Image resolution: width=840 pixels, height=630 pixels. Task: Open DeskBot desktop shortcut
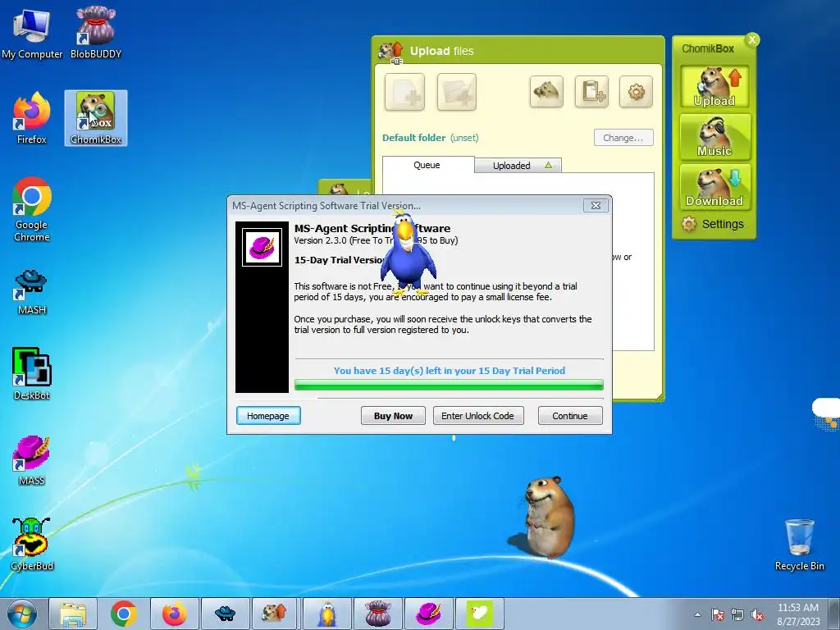[32, 374]
